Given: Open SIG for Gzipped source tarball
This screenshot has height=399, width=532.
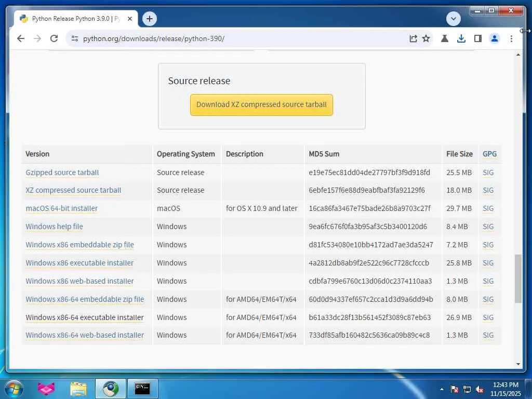Looking at the screenshot, I should (488, 172).
